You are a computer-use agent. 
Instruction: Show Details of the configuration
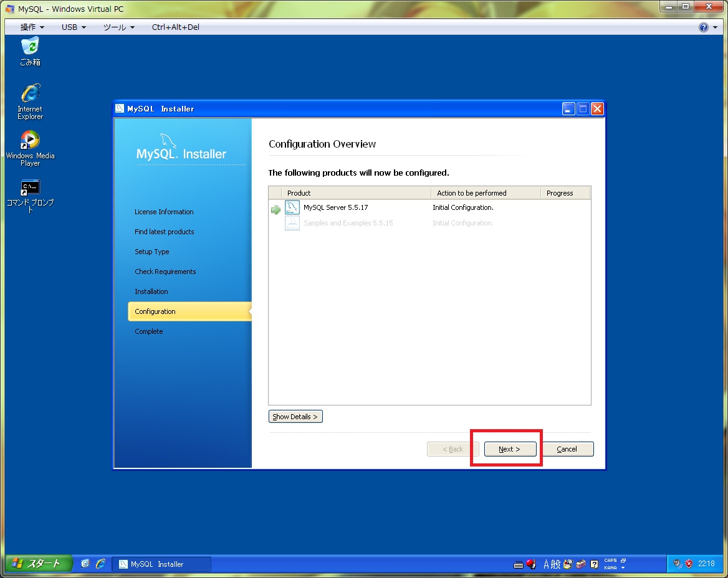(x=295, y=417)
